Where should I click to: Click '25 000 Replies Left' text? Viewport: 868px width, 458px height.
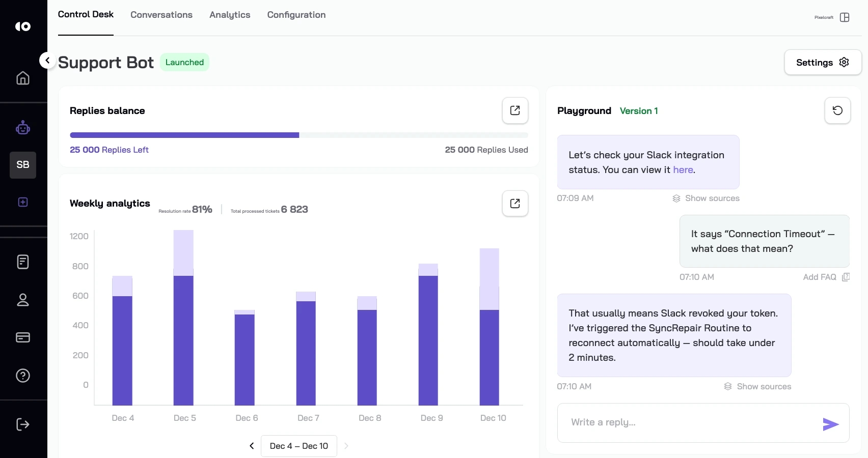pyautogui.click(x=109, y=150)
